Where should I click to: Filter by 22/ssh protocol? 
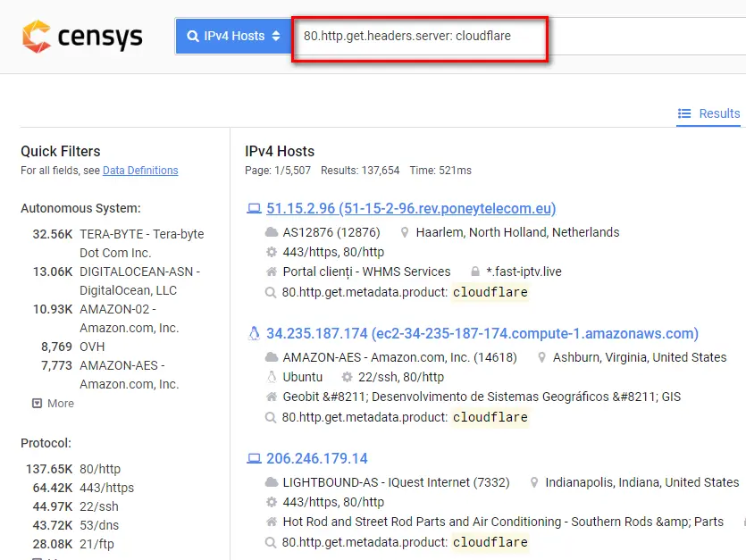pos(99,506)
